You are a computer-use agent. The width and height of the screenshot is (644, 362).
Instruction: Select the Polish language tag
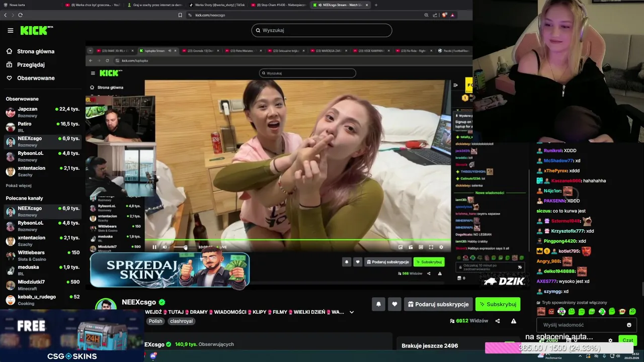[x=155, y=321]
